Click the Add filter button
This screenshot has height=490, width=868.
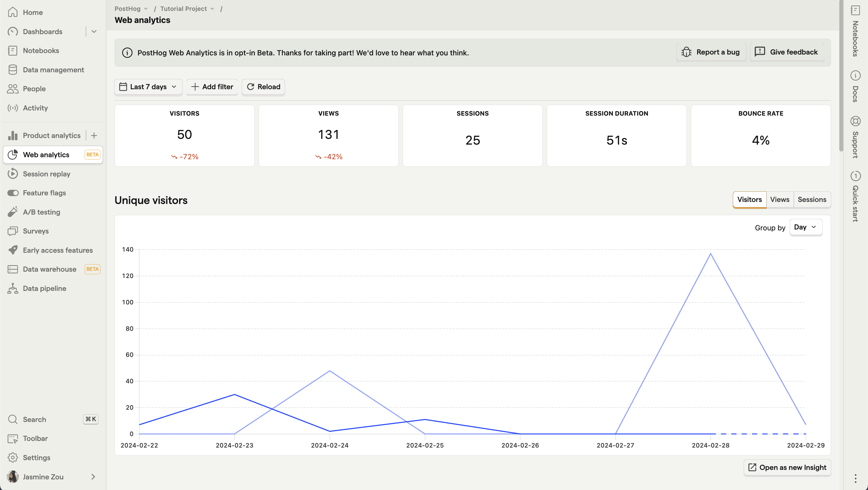point(212,86)
